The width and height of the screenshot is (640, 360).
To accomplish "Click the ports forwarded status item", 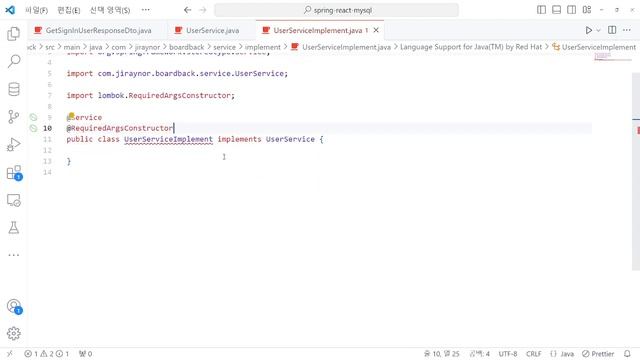I will (85, 353).
